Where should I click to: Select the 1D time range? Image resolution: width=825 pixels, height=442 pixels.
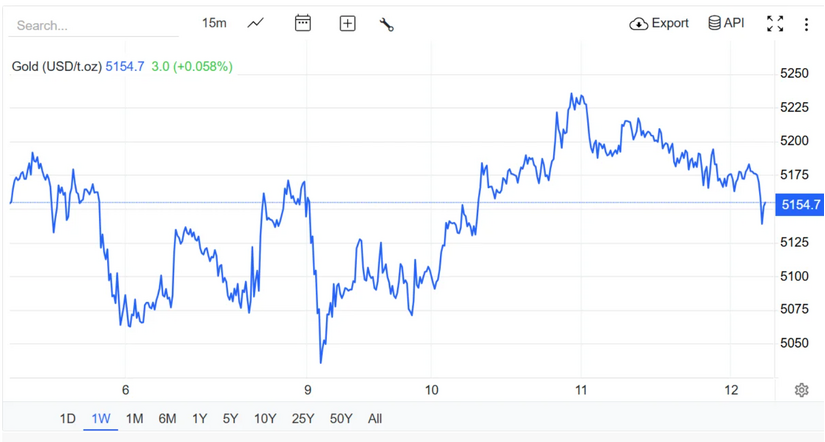coord(67,418)
